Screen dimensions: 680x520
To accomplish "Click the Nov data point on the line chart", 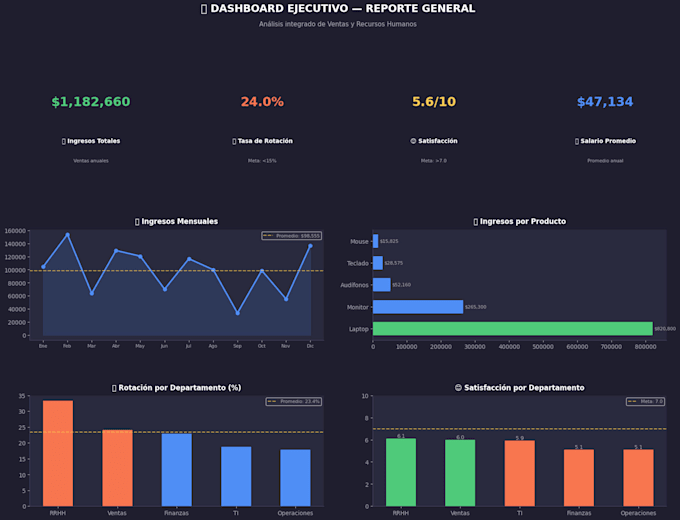I will click(x=286, y=299).
